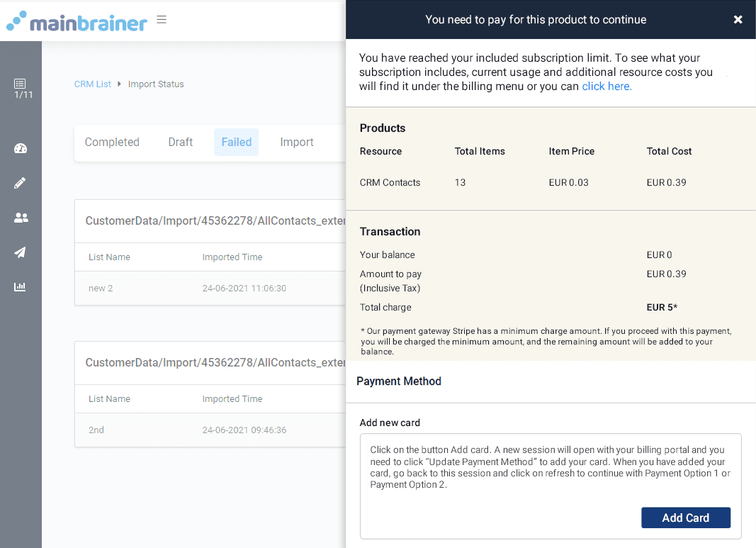Sort by the Imported Time column header
This screenshot has width=756, height=548.
coord(234,257)
